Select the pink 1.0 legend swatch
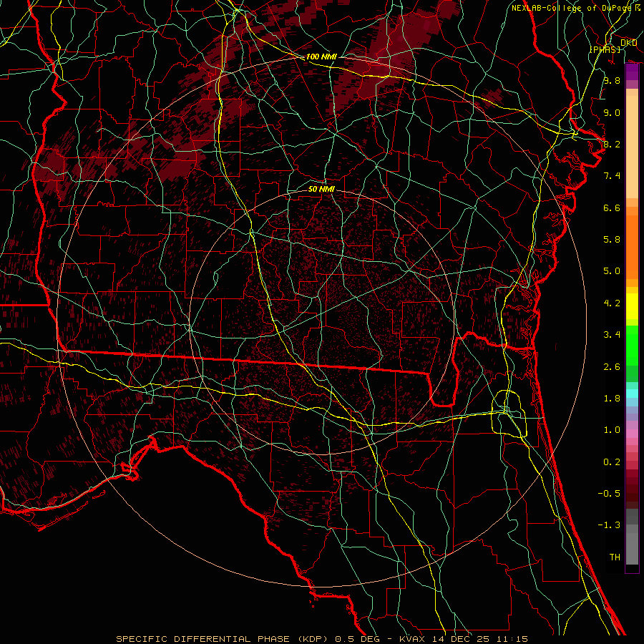The width and height of the screenshot is (644, 644). (x=632, y=432)
